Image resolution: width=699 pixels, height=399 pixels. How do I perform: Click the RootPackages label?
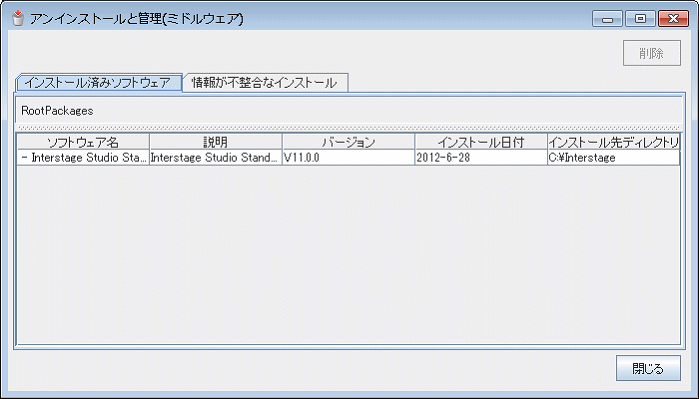(x=57, y=111)
